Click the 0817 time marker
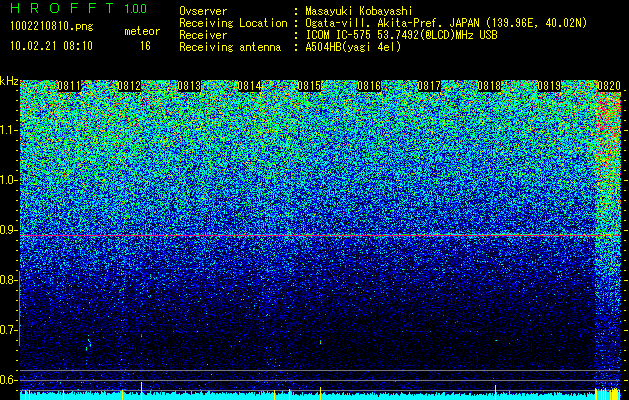629x400 pixels. pyautogui.click(x=429, y=86)
